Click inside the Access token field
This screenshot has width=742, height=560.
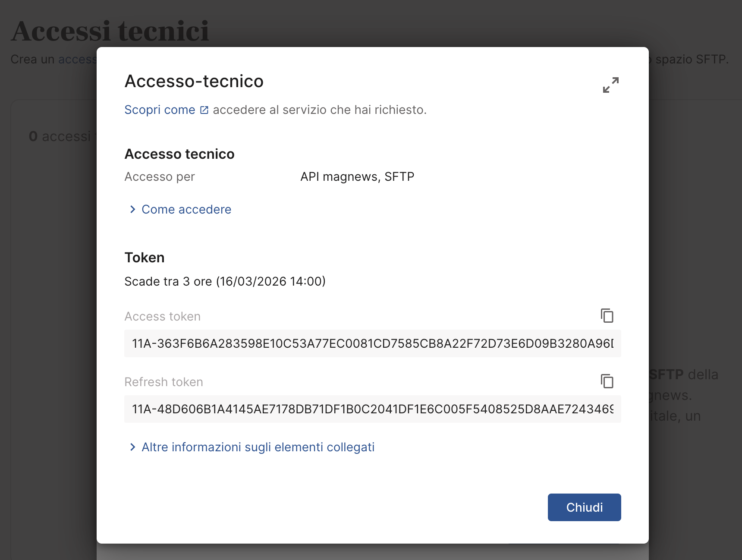pos(372,343)
